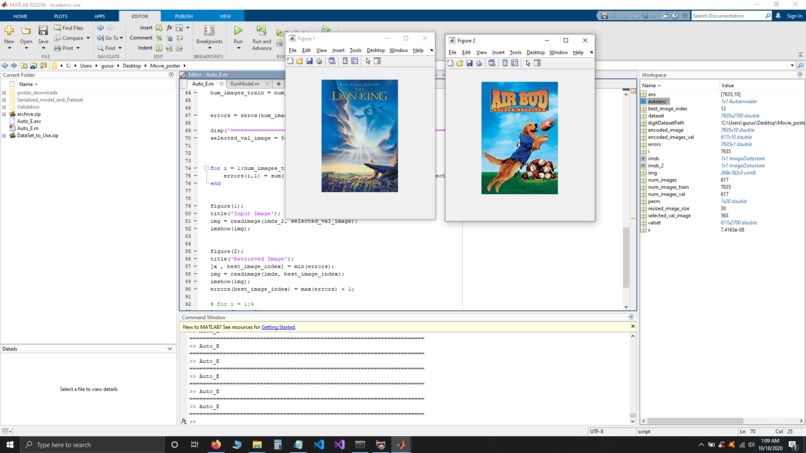
Task: Select the autoenc variable in Workspace
Action: tap(657, 102)
